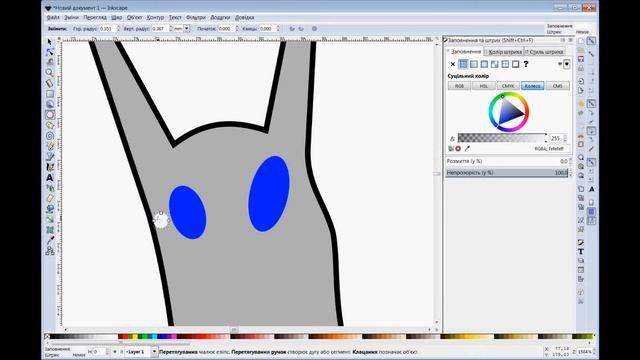
Task: Switch to CMYK color mode
Action: coord(508,86)
